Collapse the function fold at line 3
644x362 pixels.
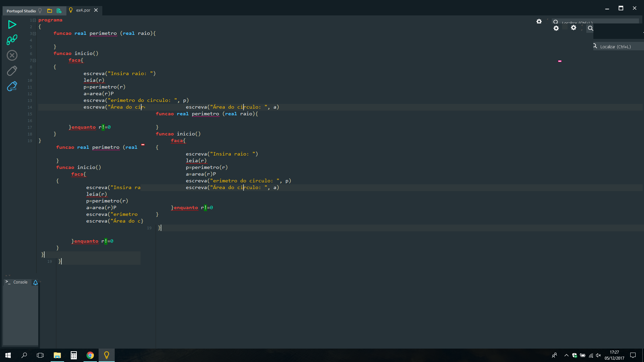(x=35, y=34)
